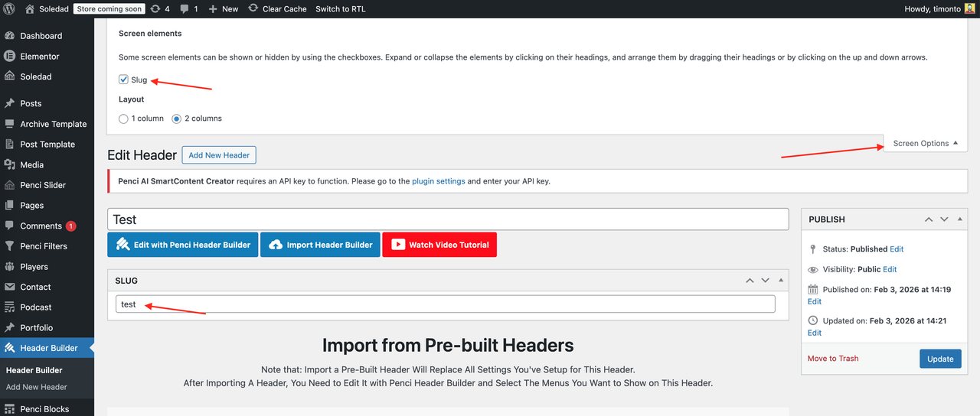
Task: Click the Update button
Action: click(940, 359)
